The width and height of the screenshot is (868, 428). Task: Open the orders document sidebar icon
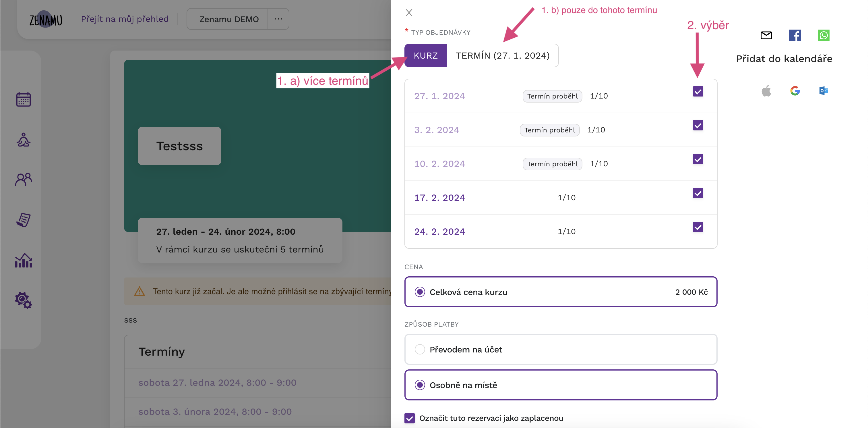tap(24, 219)
